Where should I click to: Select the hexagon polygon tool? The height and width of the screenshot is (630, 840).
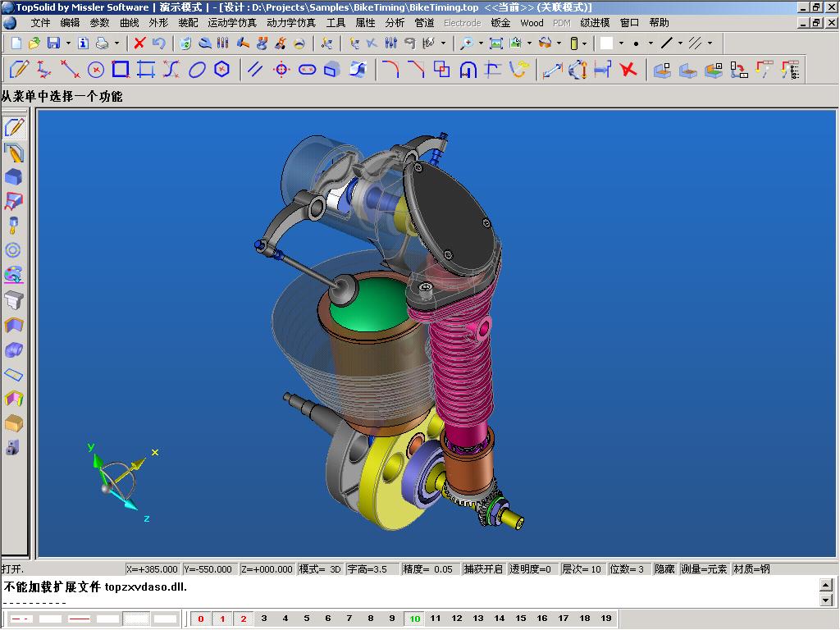click(x=221, y=69)
